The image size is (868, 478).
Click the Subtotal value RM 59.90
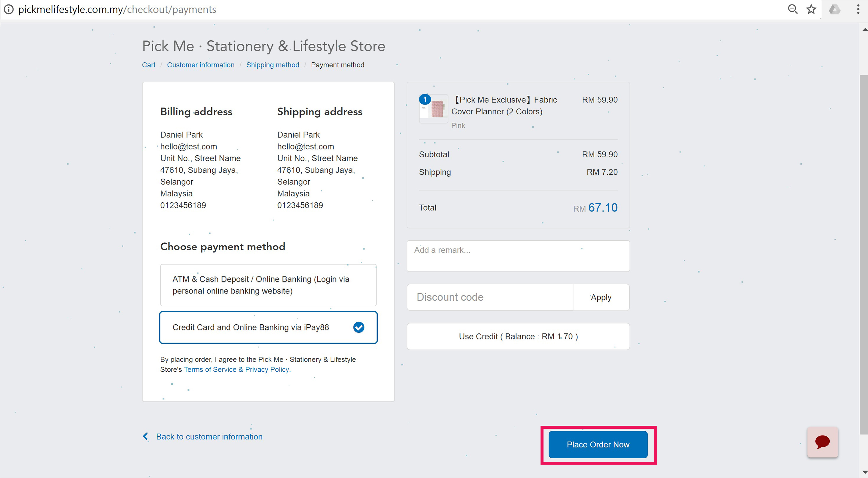coord(599,154)
